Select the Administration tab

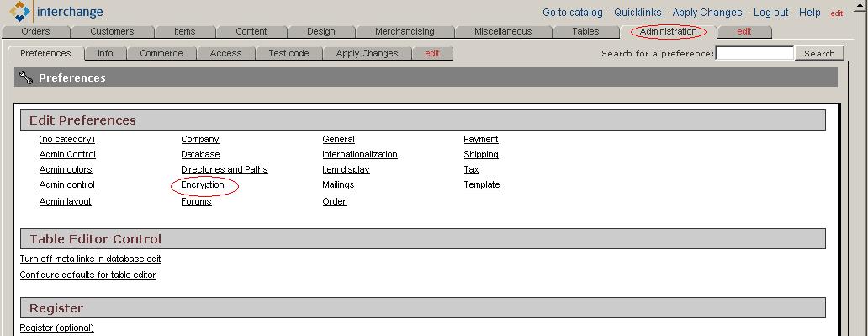point(668,32)
